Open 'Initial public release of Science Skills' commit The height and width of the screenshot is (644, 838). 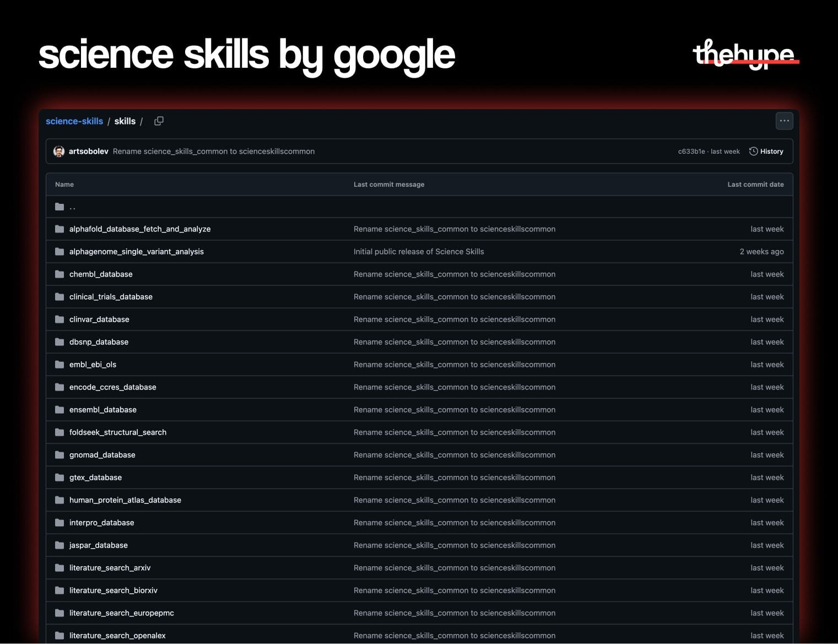419,252
